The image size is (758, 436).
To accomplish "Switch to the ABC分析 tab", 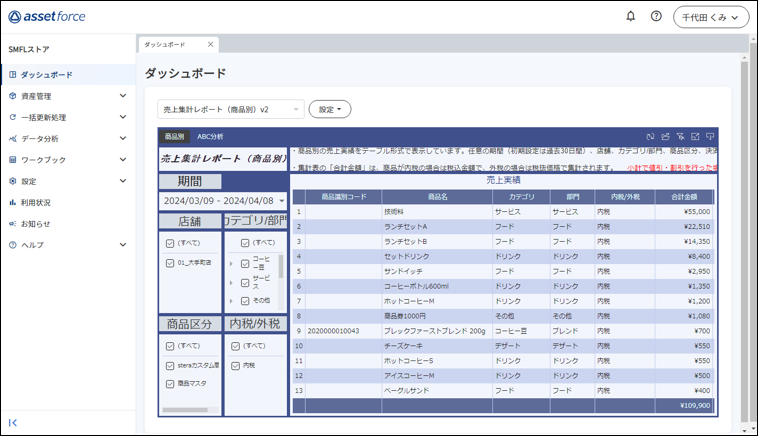I will 210,137.
